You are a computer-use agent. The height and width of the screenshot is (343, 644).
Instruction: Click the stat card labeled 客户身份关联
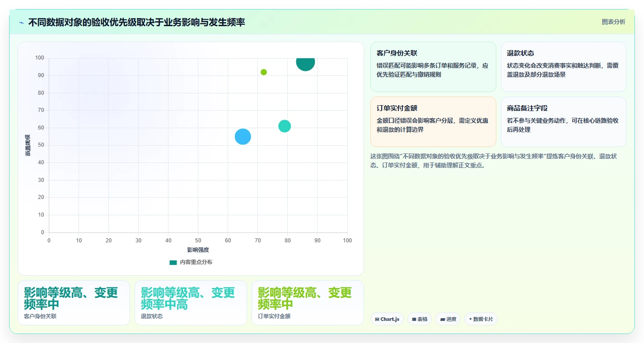(x=74, y=303)
